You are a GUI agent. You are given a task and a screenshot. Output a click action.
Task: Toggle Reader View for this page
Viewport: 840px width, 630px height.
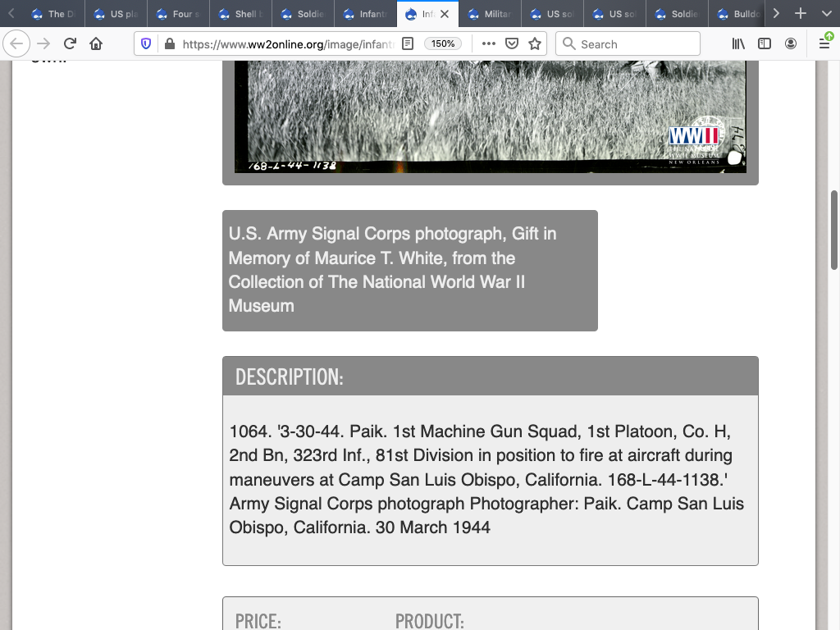click(x=408, y=43)
